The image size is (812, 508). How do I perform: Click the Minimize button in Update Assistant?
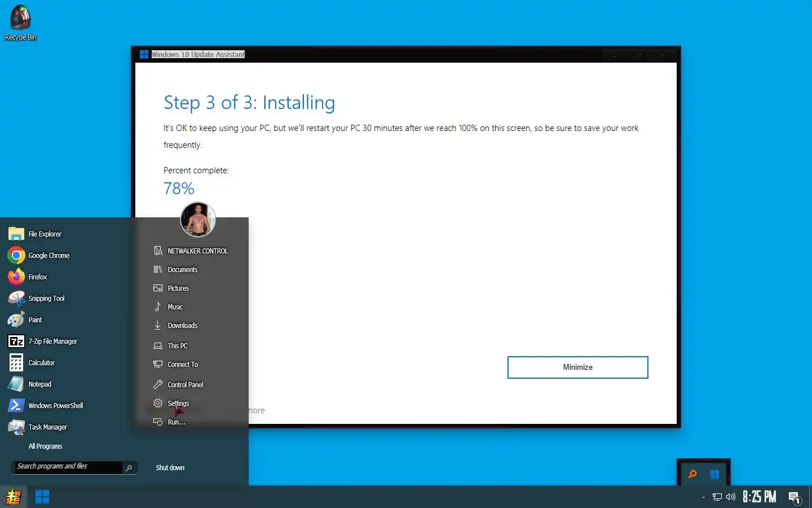click(577, 367)
